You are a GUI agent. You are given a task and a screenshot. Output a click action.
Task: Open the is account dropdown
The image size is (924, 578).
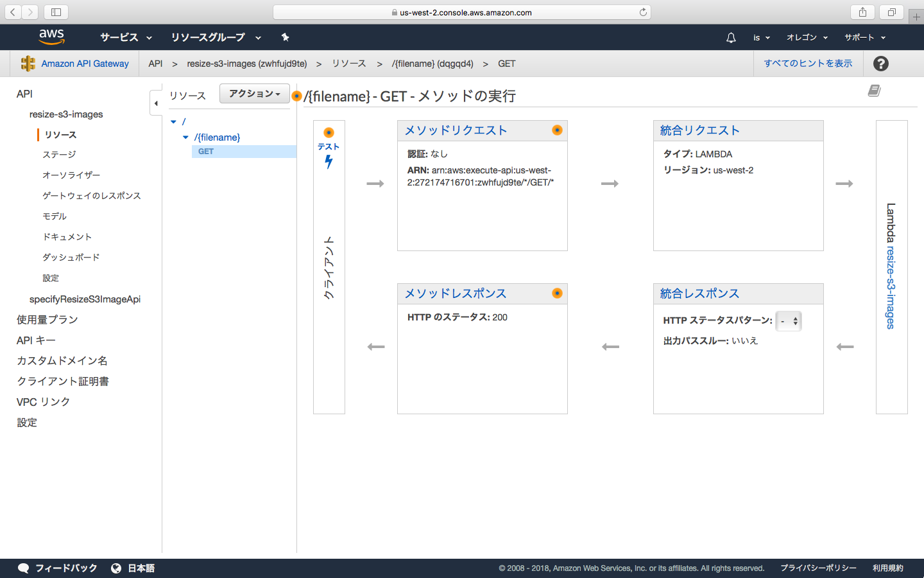(x=762, y=38)
